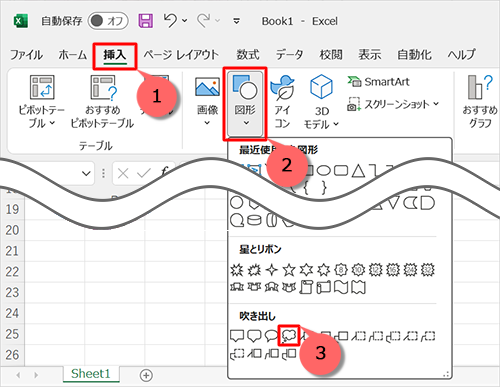The image size is (500, 387).
Task: Add a new sheet with plus button
Action: pos(146,375)
